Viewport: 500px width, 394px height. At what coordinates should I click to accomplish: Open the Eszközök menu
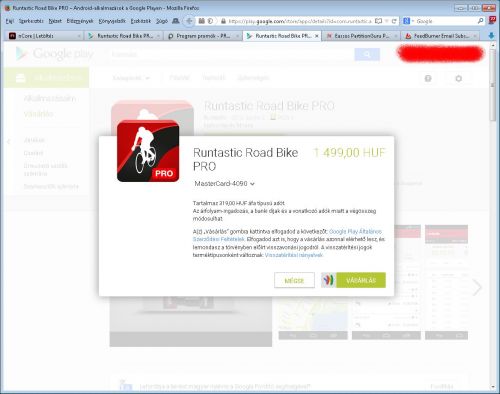141,21
